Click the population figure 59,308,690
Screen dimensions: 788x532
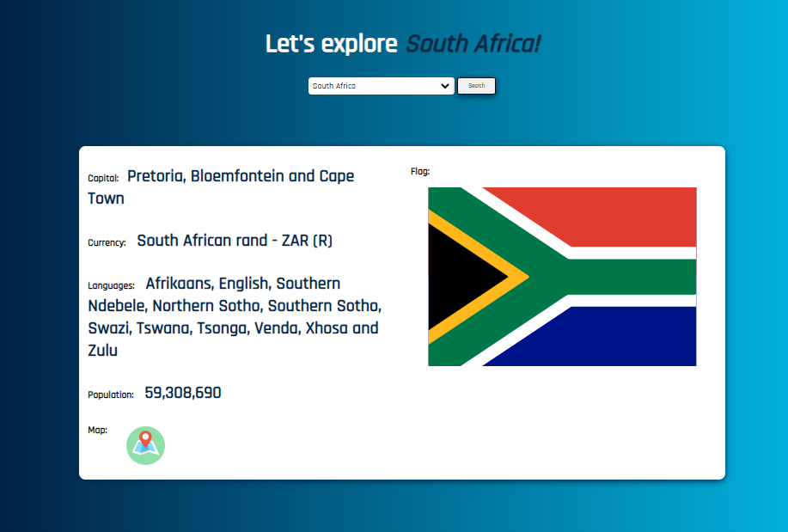click(x=183, y=393)
